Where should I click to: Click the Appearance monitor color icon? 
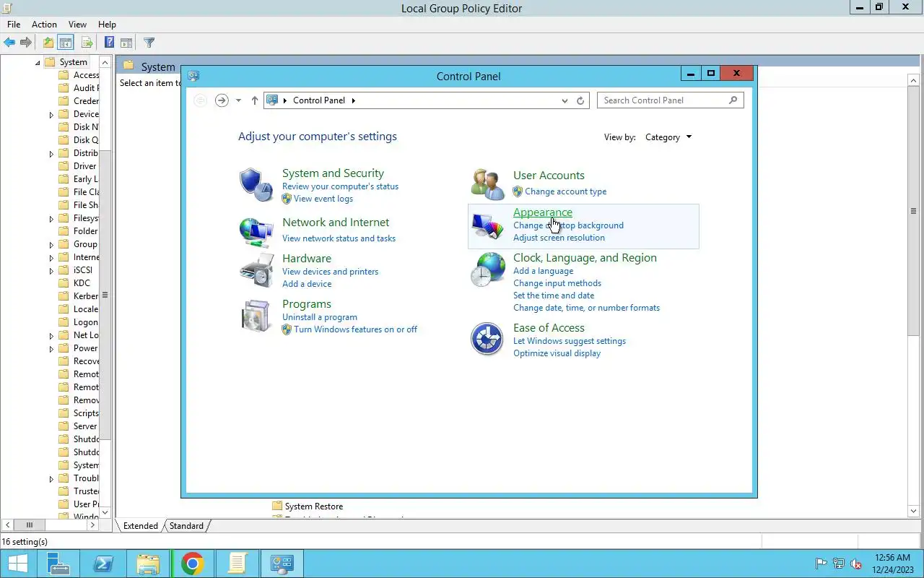487,226
